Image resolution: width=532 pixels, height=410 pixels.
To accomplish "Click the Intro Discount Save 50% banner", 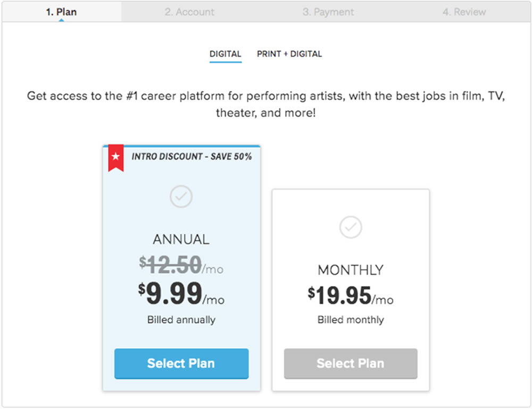I will coord(192,157).
